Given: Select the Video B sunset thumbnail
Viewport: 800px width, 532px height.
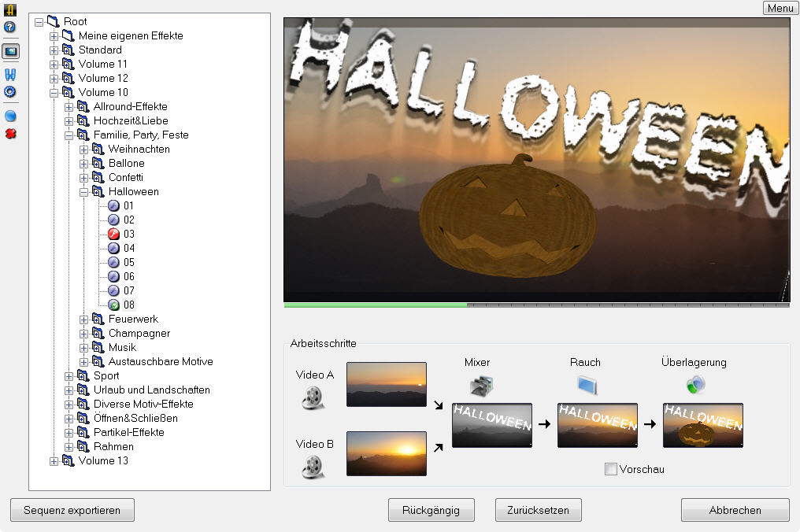Looking at the screenshot, I should pos(386,453).
